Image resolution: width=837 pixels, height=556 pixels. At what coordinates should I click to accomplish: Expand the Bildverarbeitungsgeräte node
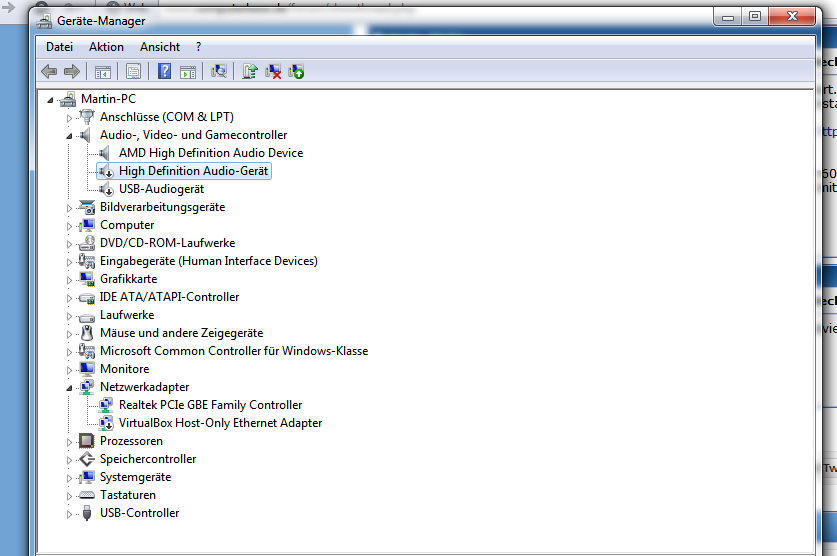[69, 208]
